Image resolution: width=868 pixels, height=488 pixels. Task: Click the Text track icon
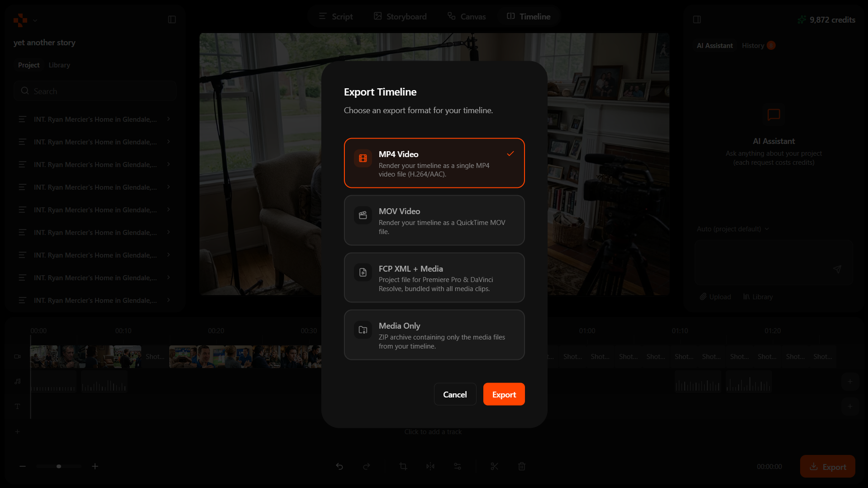pyautogui.click(x=17, y=406)
